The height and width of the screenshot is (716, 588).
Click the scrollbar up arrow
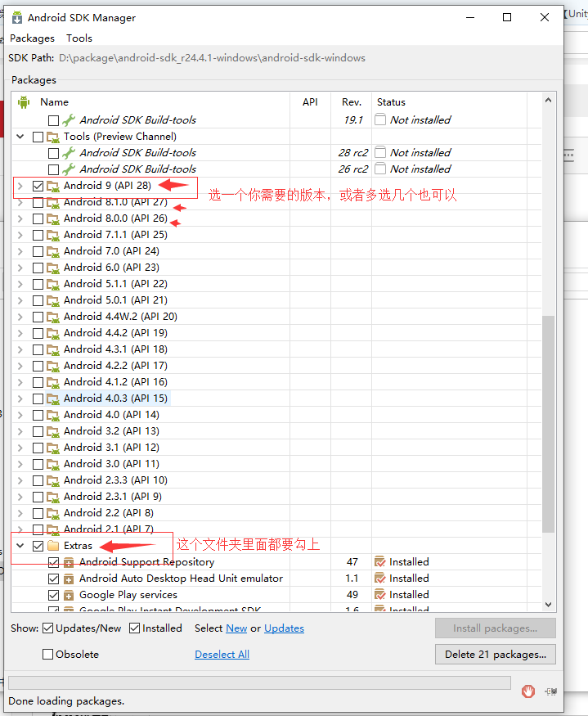click(x=548, y=100)
